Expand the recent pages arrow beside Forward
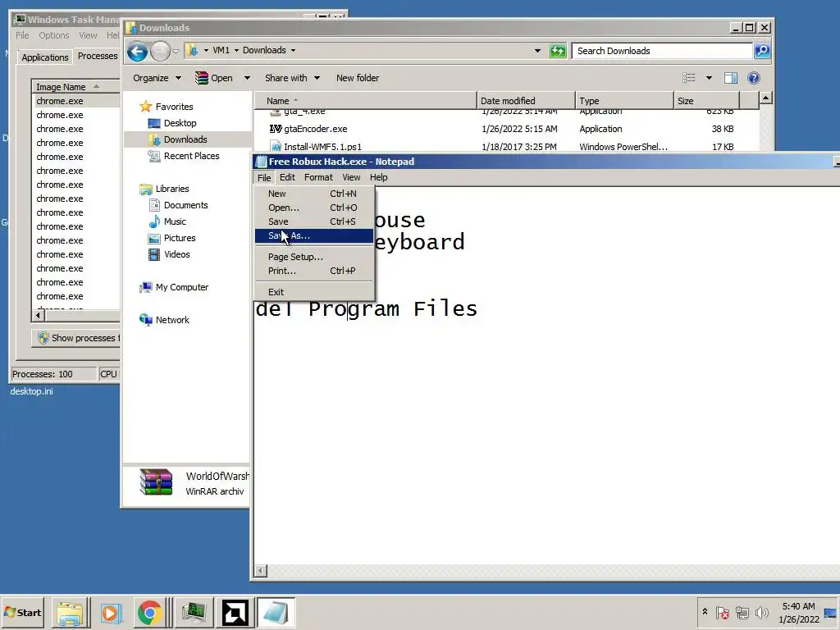The image size is (840, 630). pyautogui.click(x=176, y=52)
